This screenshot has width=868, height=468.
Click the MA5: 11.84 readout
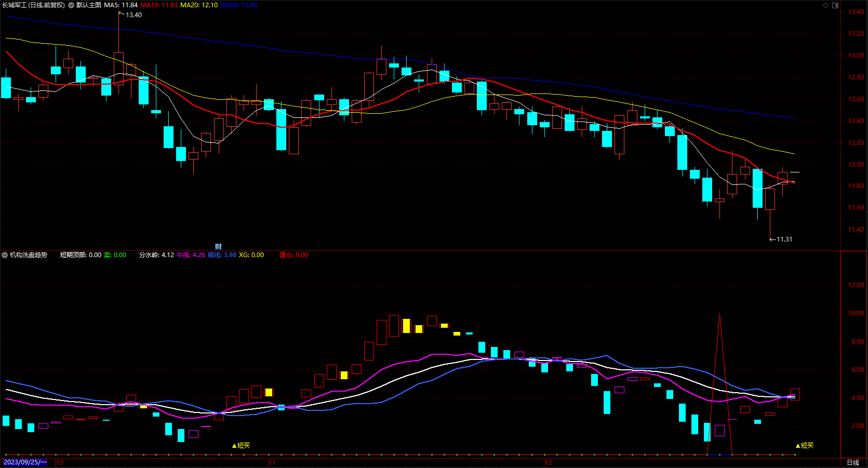121,5
